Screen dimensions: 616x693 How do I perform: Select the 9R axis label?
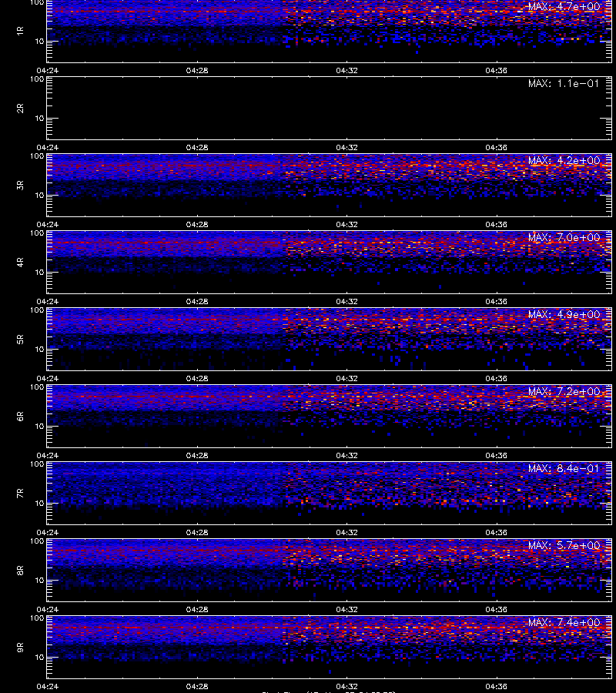20,647
